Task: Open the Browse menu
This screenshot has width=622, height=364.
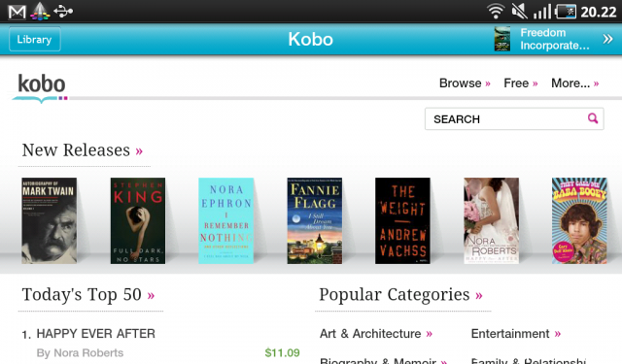Action: point(465,83)
